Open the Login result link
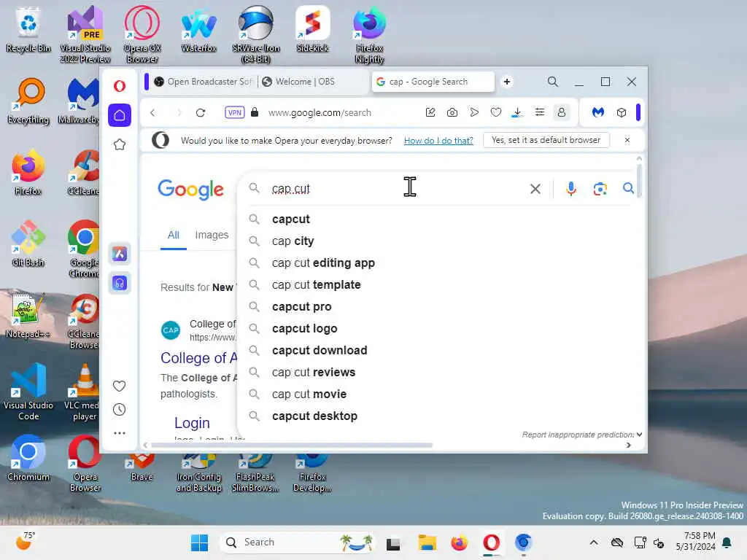The height and width of the screenshot is (560, 747). click(x=192, y=423)
